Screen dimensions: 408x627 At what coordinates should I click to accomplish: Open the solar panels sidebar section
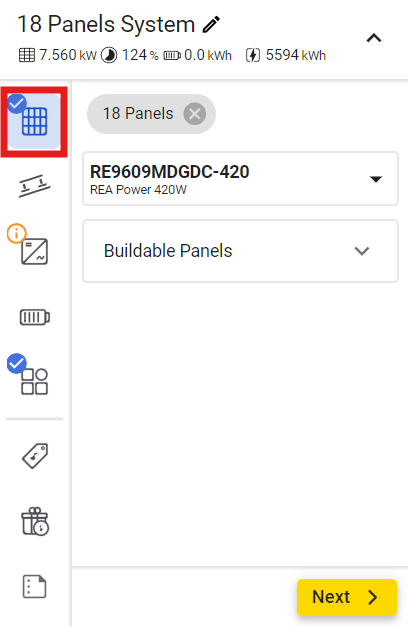pos(34,122)
